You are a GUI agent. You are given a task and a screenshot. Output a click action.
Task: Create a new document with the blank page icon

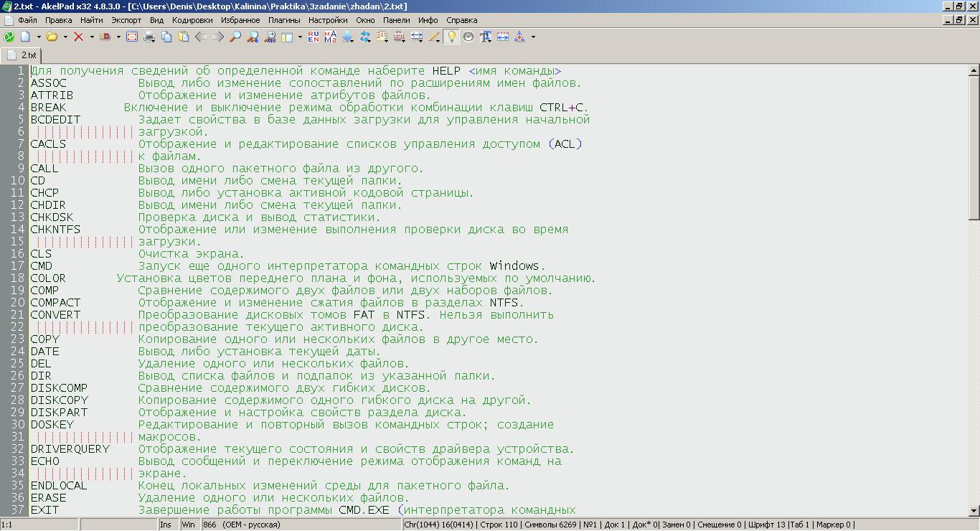pyautogui.click(x=26, y=37)
